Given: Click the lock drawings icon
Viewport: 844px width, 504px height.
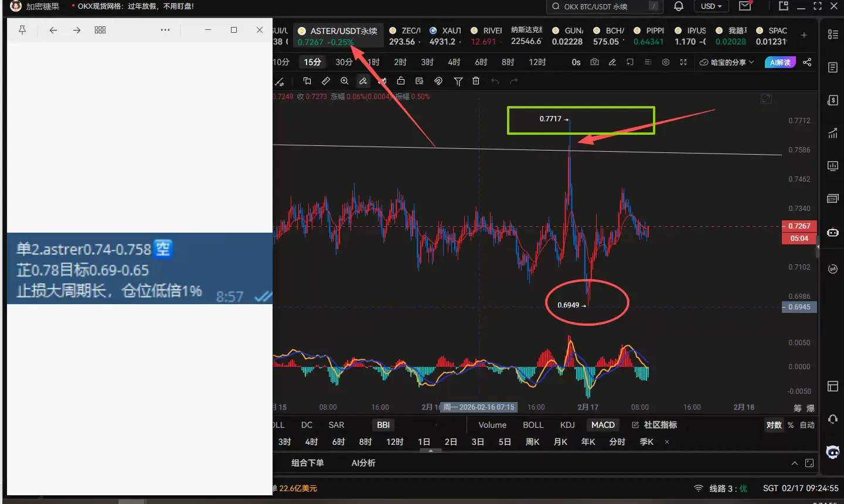Looking at the screenshot, I should coord(401,81).
